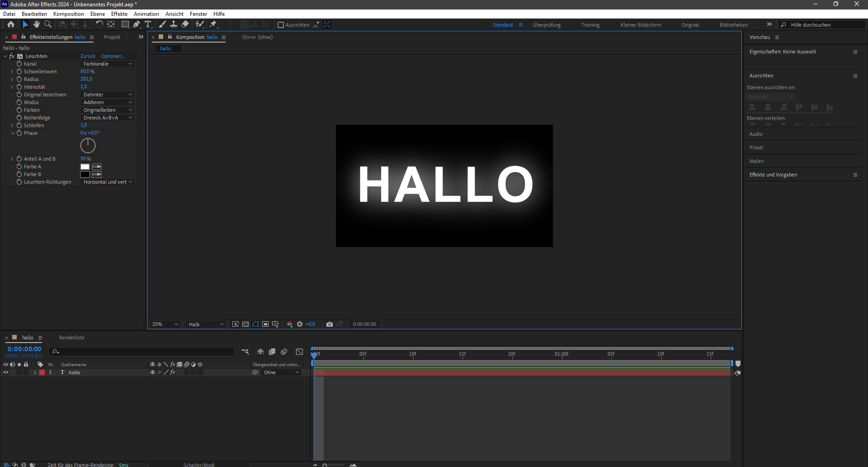Screen dimensions: 868x467
Task: Enable the Ausrichten snapping checkbox
Action: click(281, 25)
